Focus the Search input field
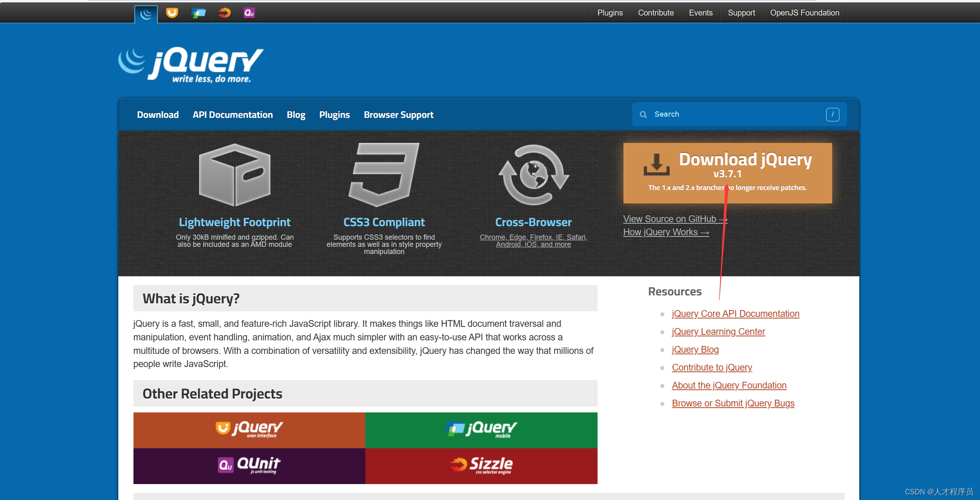980x500 pixels. [x=739, y=114]
